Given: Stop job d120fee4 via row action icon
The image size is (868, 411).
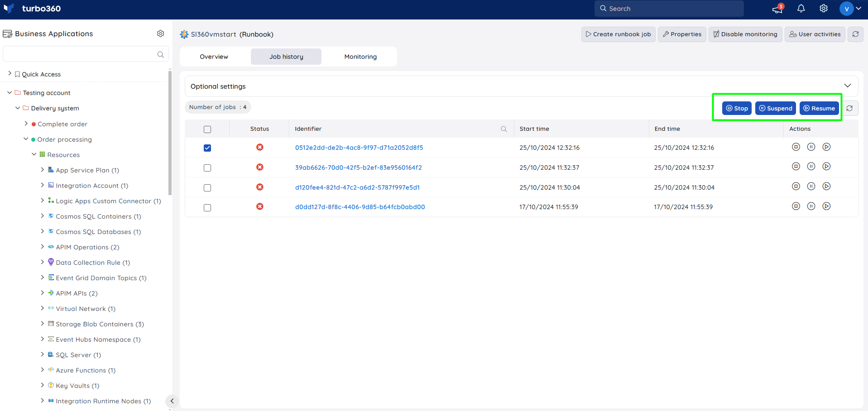Looking at the screenshot, I should (x=796, y=186).
